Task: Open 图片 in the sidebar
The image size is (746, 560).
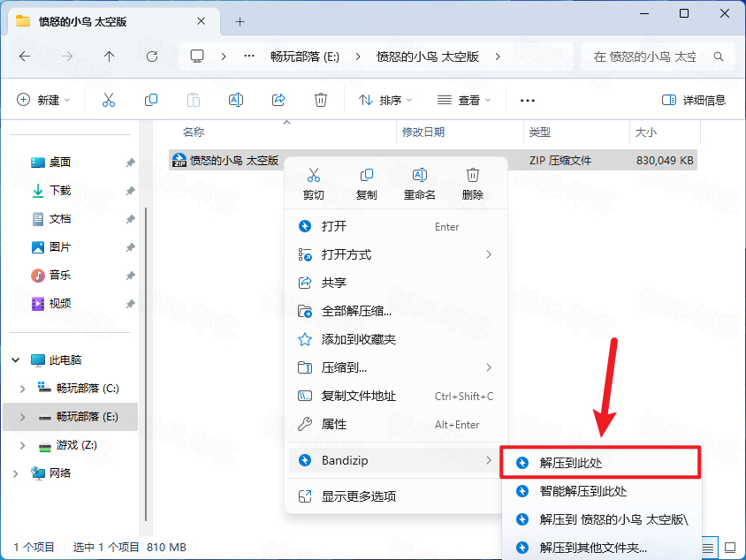Action: click(60, 246)
